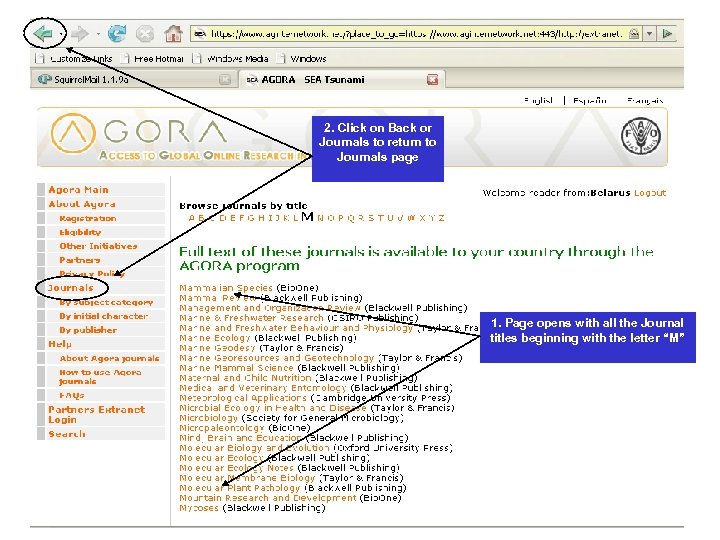Switch to the SquirrelMail 1.1.9a tab
720x540 pixels.
coord(133,79)
